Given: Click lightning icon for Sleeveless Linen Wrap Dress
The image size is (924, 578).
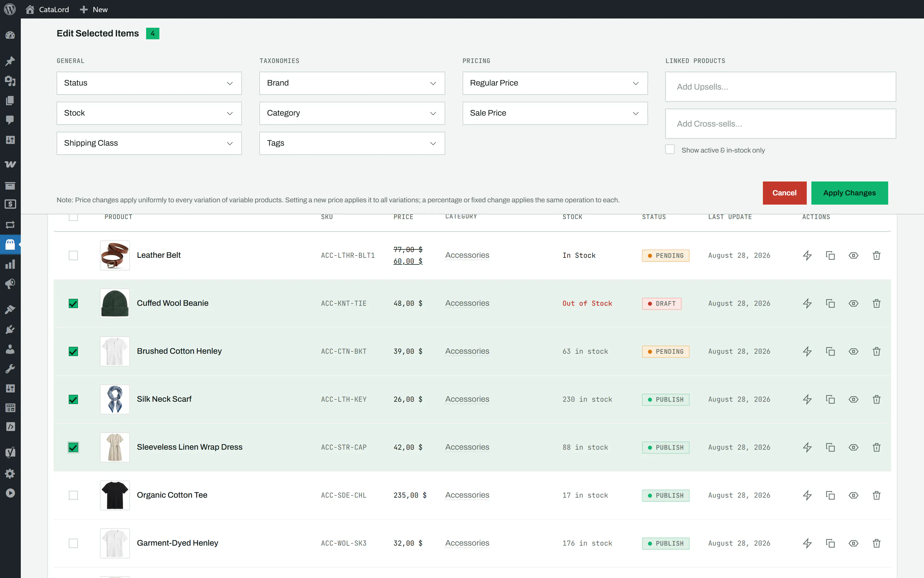Looking at the screenshot, I should [x=807, y=447].
